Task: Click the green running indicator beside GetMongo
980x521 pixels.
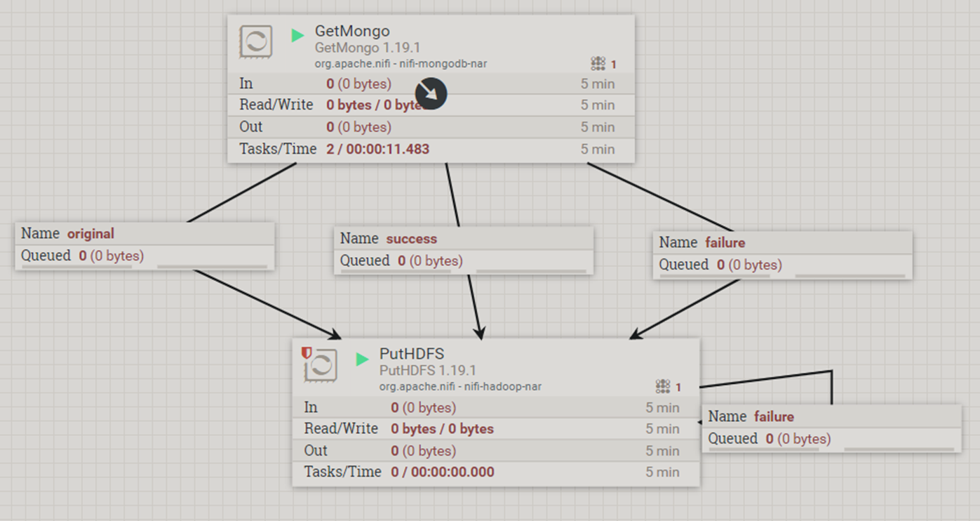Action: 298,35
